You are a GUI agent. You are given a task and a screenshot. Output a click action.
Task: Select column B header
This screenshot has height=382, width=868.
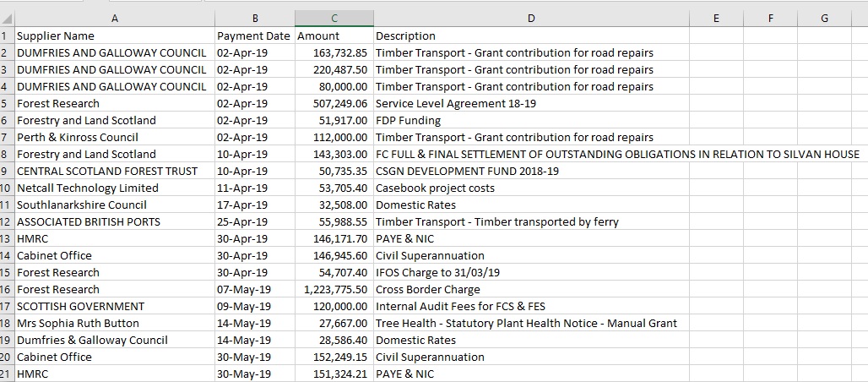point(254,19)
